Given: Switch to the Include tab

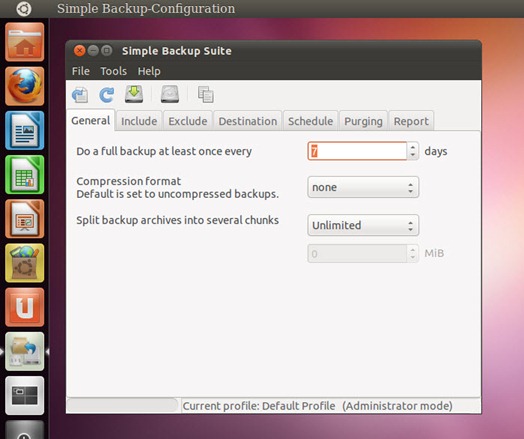Looking at the screenshot, I should pos(139,121).
